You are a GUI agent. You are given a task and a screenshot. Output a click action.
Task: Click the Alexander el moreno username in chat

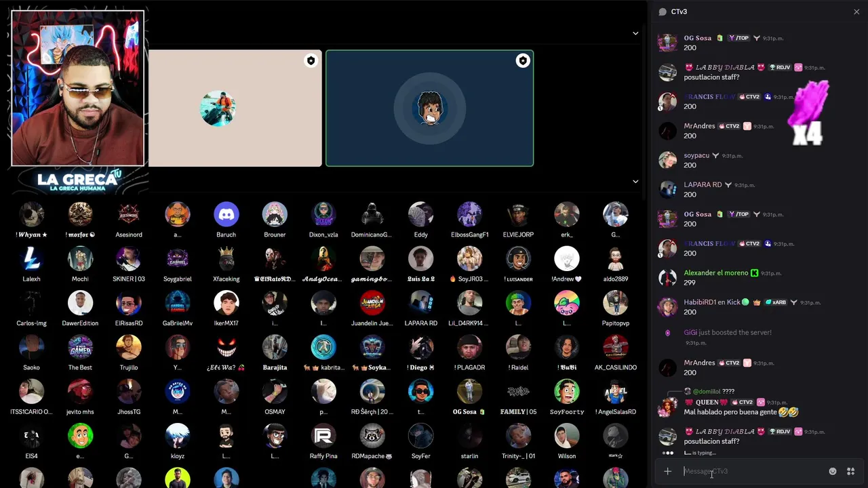pos(715,272)
